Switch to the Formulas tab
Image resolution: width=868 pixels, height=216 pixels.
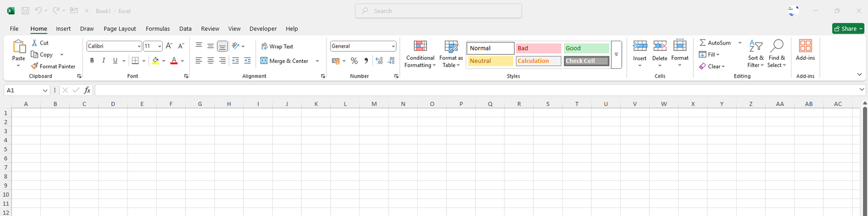[x=158, y=29]
